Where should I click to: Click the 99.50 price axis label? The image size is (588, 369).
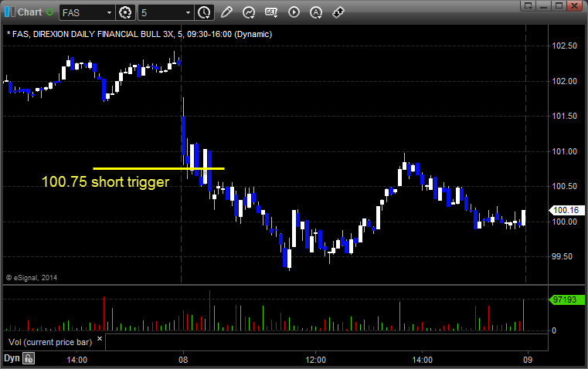[x=563, y=256]
